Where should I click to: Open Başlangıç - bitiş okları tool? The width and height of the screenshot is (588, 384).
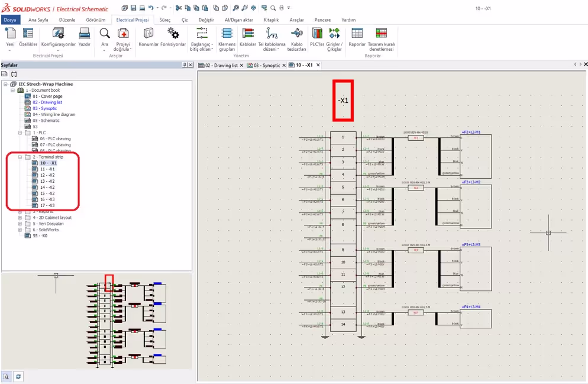click(201, 40)
